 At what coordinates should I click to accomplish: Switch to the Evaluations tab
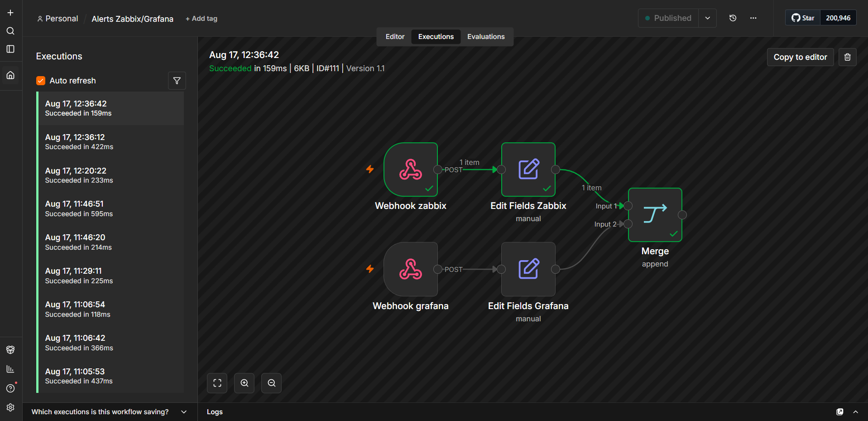point(486,37)
